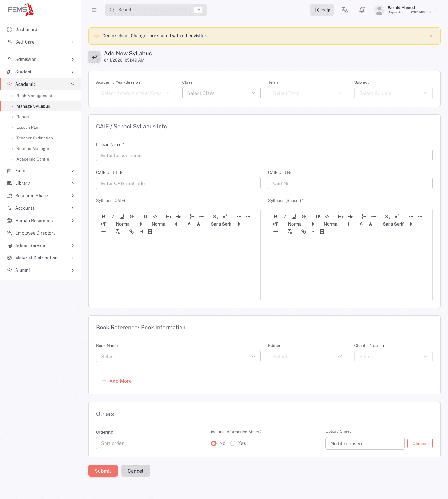
Task: Select the Yes radio for Information Sheet
Action: click(x=233, y=443)
